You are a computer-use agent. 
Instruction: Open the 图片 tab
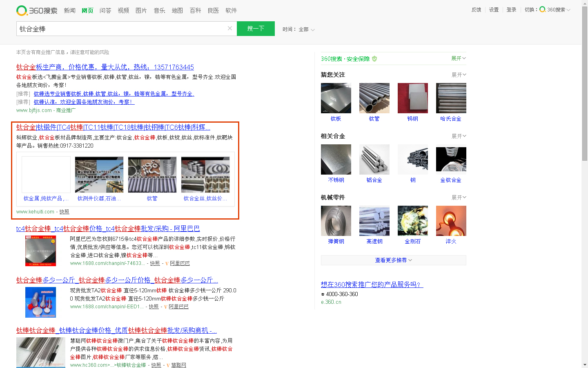[x=141, y=11]
